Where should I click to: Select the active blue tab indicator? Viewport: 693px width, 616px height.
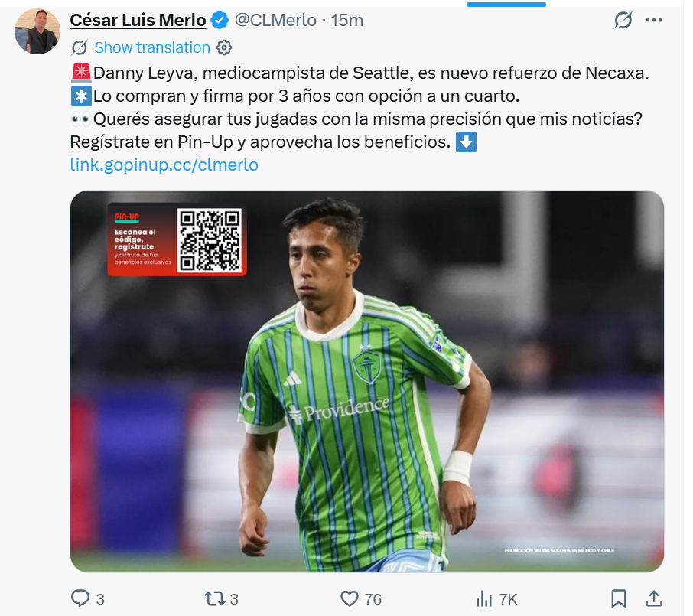coord(506,5)
